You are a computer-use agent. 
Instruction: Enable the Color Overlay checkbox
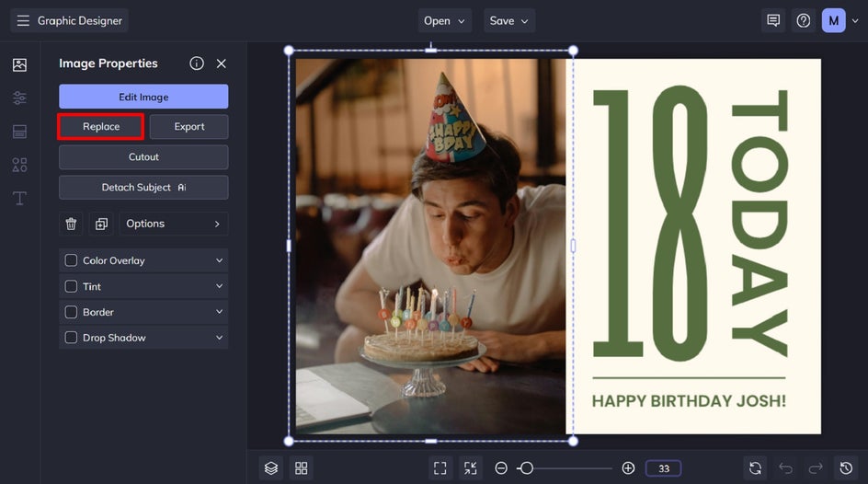click(x=71, y=260)
